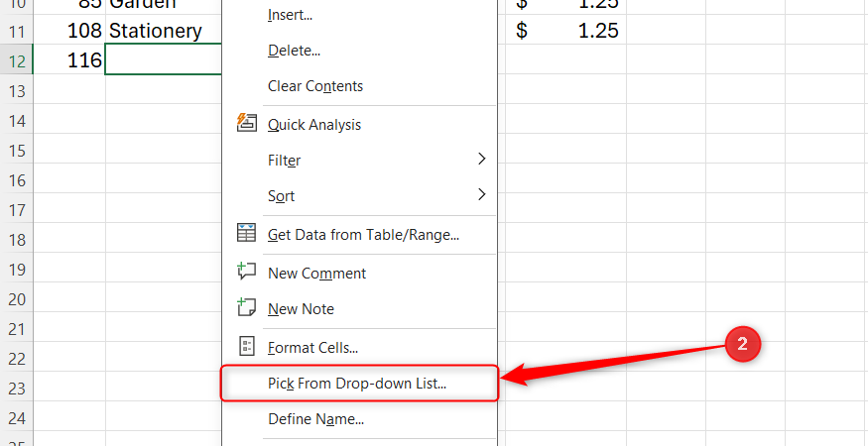
Task: Click the cell containing 108
Action: point(69,30)
